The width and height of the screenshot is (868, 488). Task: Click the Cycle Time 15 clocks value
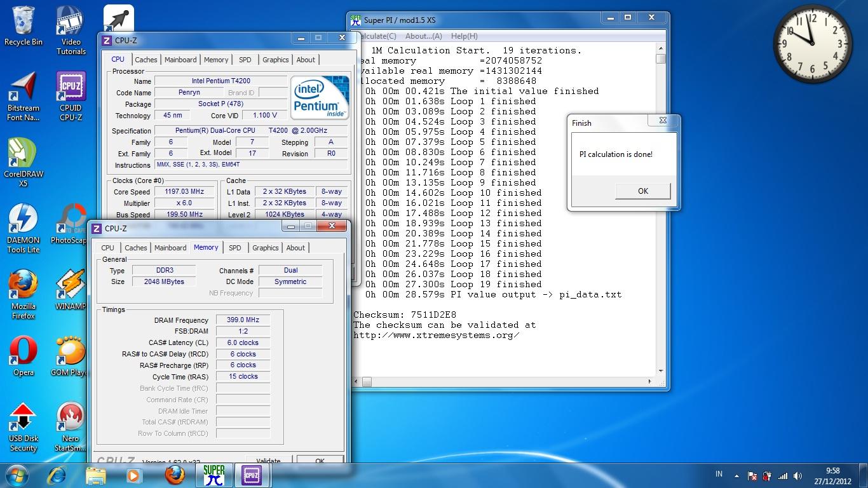point(243,377)
